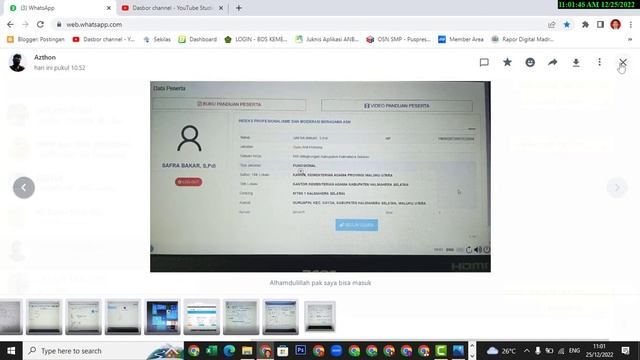Open Microsoft Edge from the taskbar
The width and height of the screenshot is (640, 360).
[x=229, y=351]
